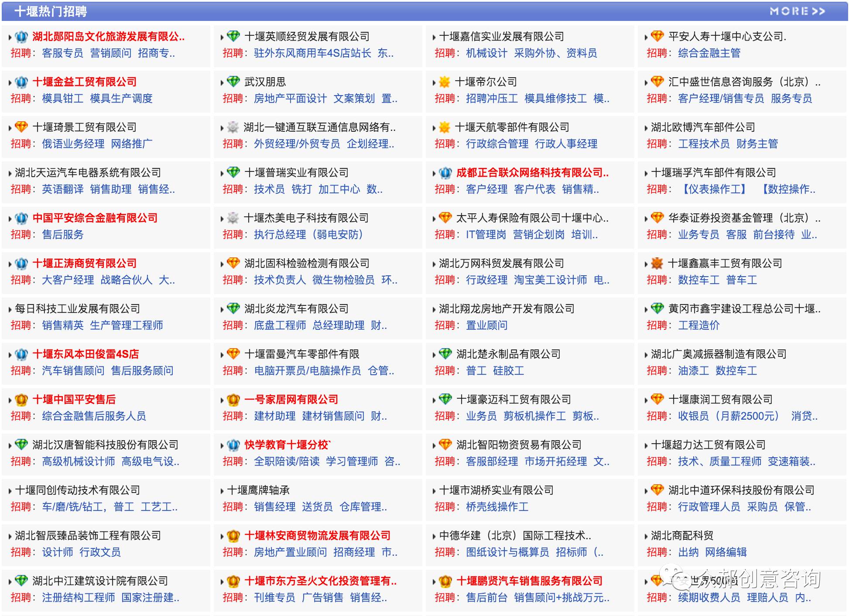
Task: Open job 置业顾问 listing
Action: tap(486, 325)
